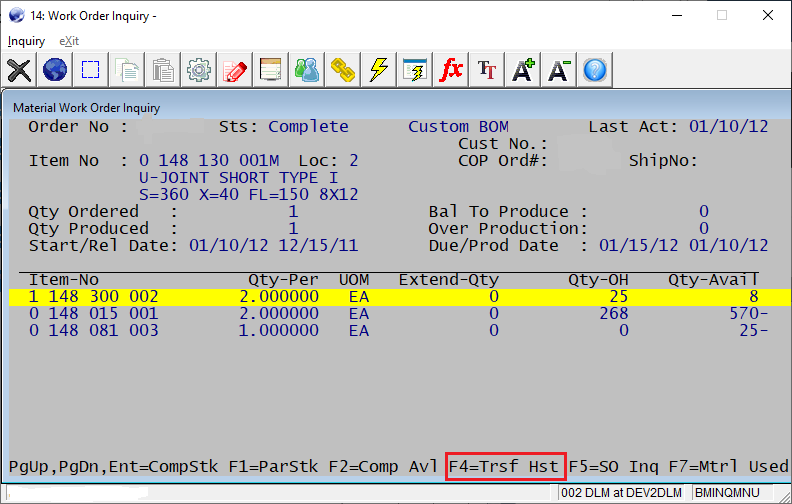This screenshot has height=504, width=792.
Task: Click the Material Work Order Inquiry title
Action: [x=86, y=108]
